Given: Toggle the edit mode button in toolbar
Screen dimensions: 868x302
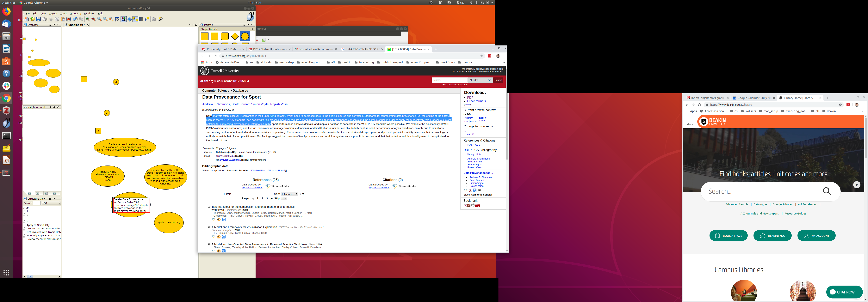Looking at the screenshot, I should 124,19.
